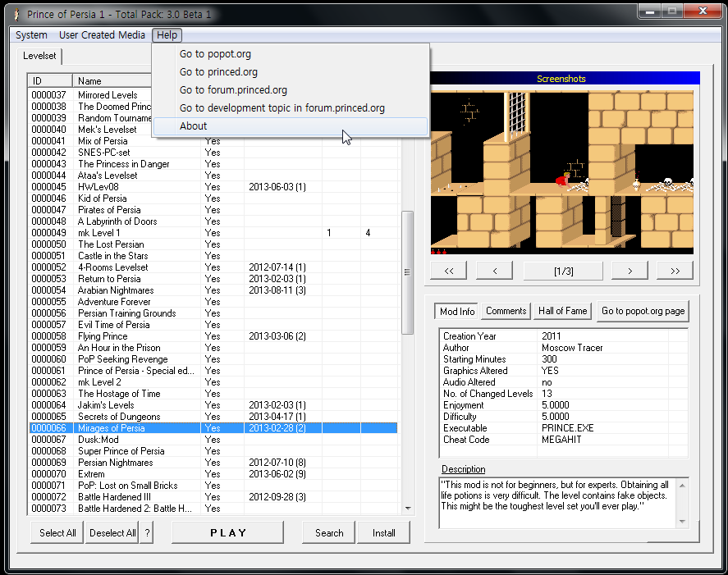Image resolution: width=728 pixels, height=575 pixels.
Task: Jump to first screenshot with << button
Action: [x=448, y=271]
